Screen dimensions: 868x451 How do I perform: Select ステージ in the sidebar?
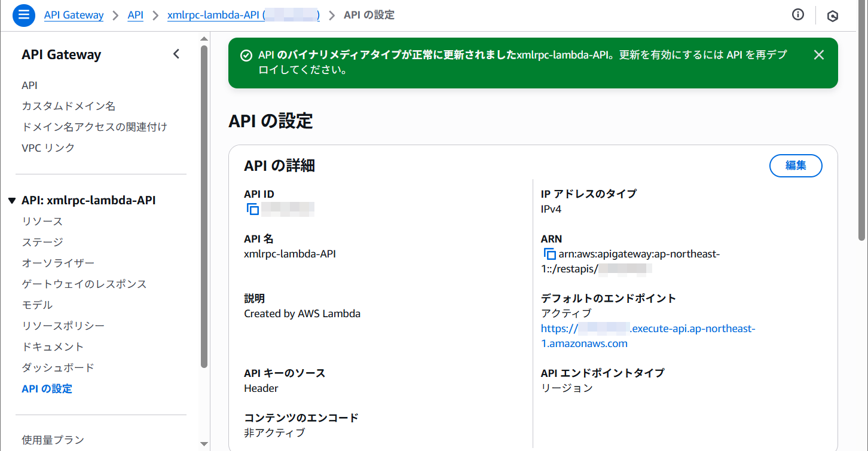tap(42, 242)
